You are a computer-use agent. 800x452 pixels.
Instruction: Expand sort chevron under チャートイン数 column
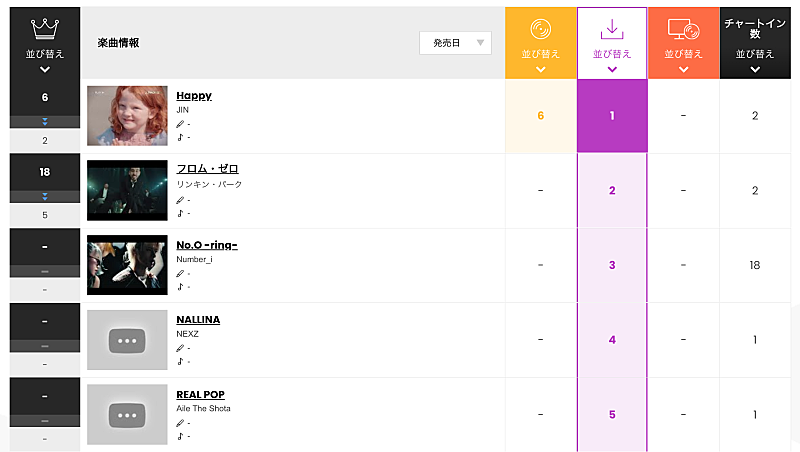pyautogui.click(x=755, y=70)
